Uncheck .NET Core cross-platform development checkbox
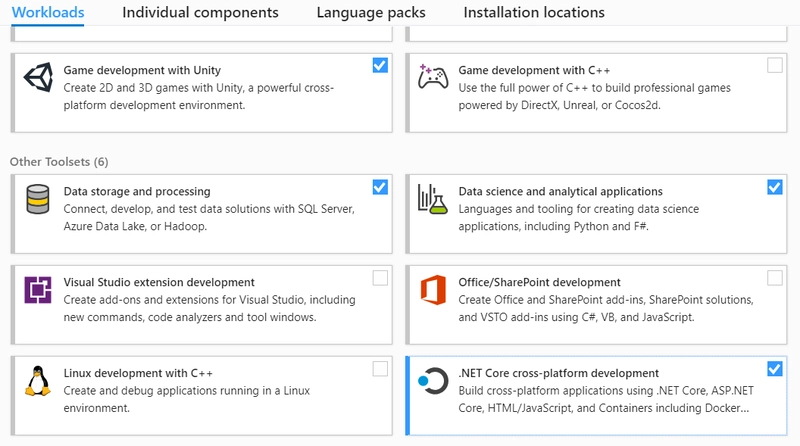The image size is (800, 446). coord(775,369)
